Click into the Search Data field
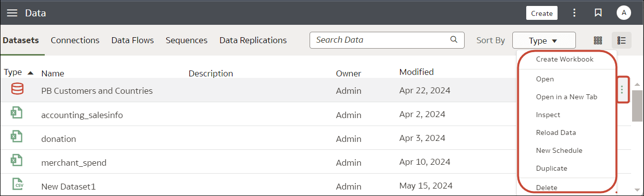Image resolution: width=644 pixels, height=196 pixels. (x=387, y=40)
